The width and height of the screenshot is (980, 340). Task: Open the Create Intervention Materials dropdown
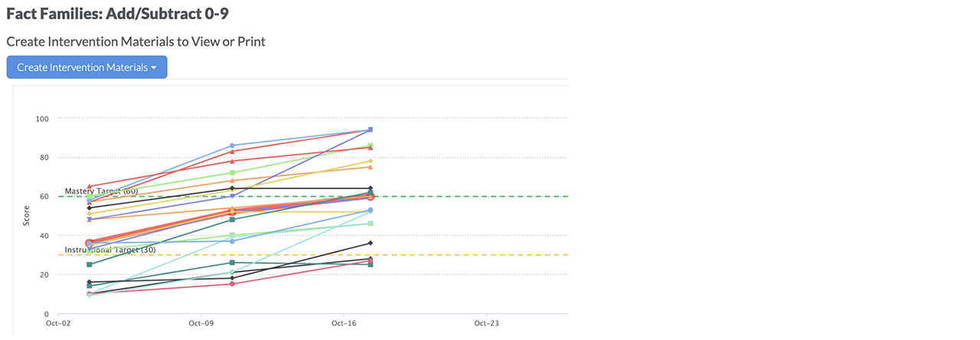[87, 67]
